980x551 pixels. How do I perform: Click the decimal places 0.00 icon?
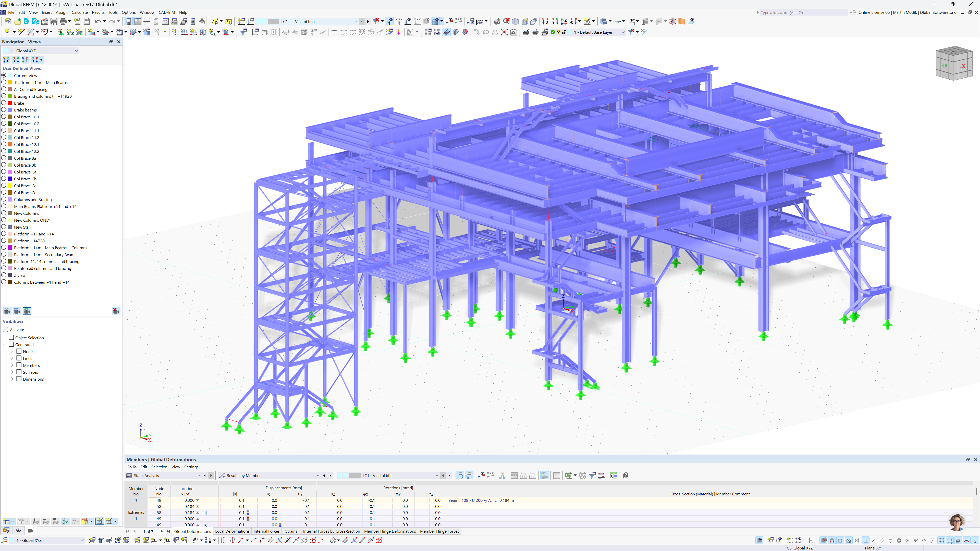(x=613, y=475)
